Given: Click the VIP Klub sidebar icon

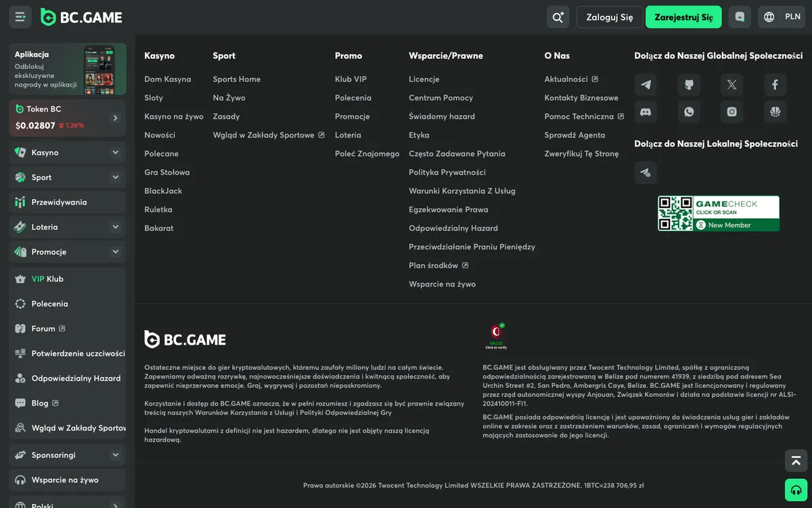Looking at the screenshot, I should click(20, 279).
